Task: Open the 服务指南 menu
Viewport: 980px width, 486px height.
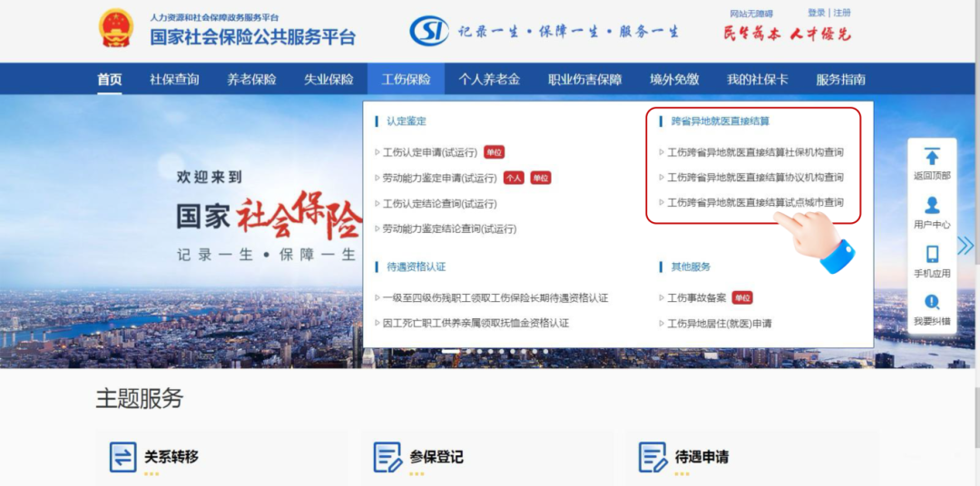Action: point(840,79)
